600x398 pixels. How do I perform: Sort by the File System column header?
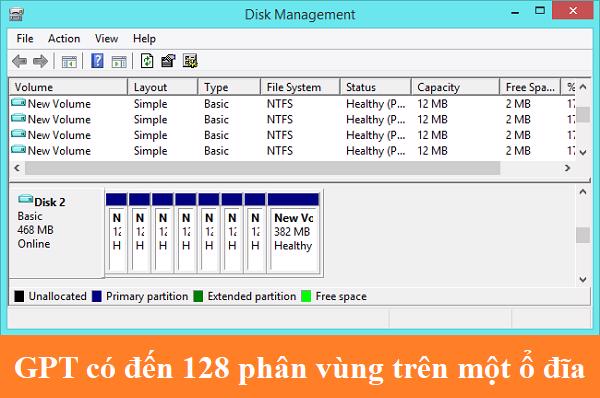[x=300, y=87]
